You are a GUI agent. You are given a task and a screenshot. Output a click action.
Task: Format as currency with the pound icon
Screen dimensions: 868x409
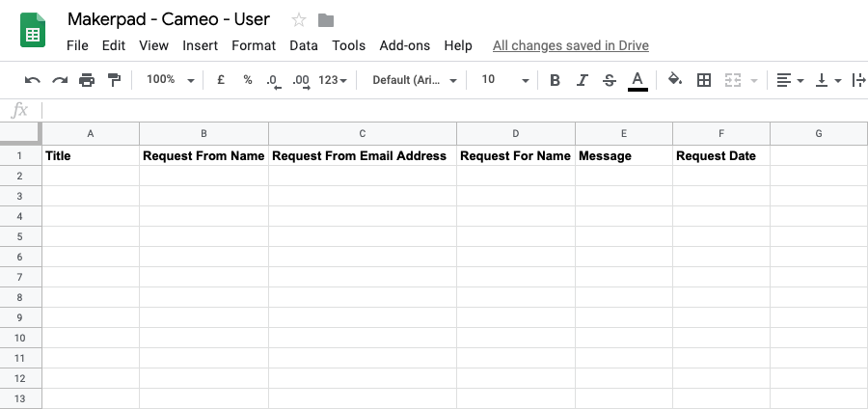point(220,80)
